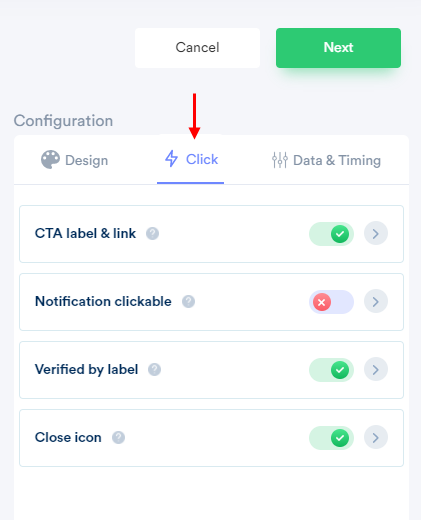Open the Data & Timing tab

point(326,160)
